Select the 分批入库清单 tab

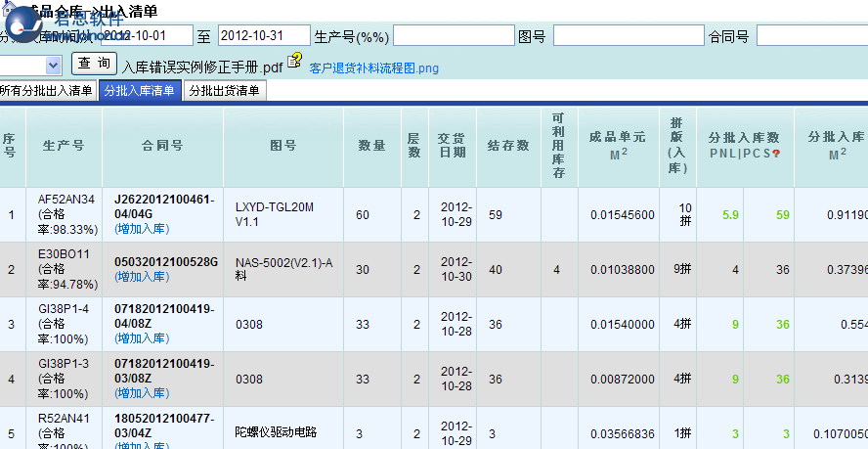(140, 90)
